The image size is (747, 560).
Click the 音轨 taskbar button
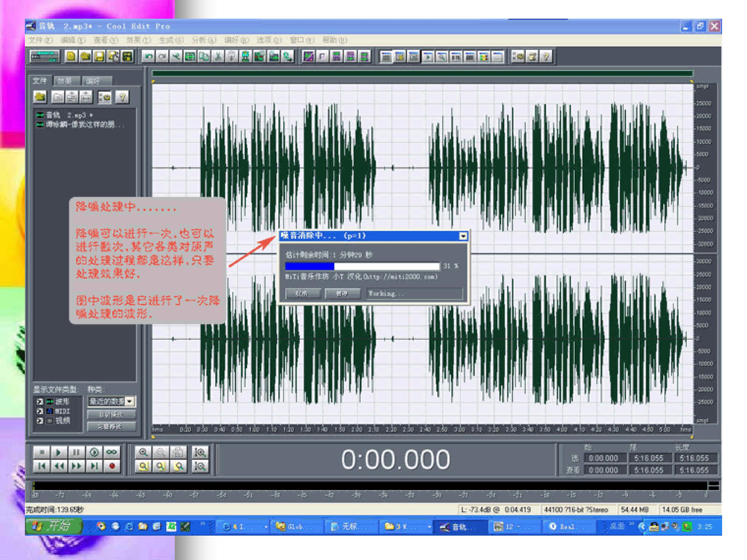click(x=461, y=527)
